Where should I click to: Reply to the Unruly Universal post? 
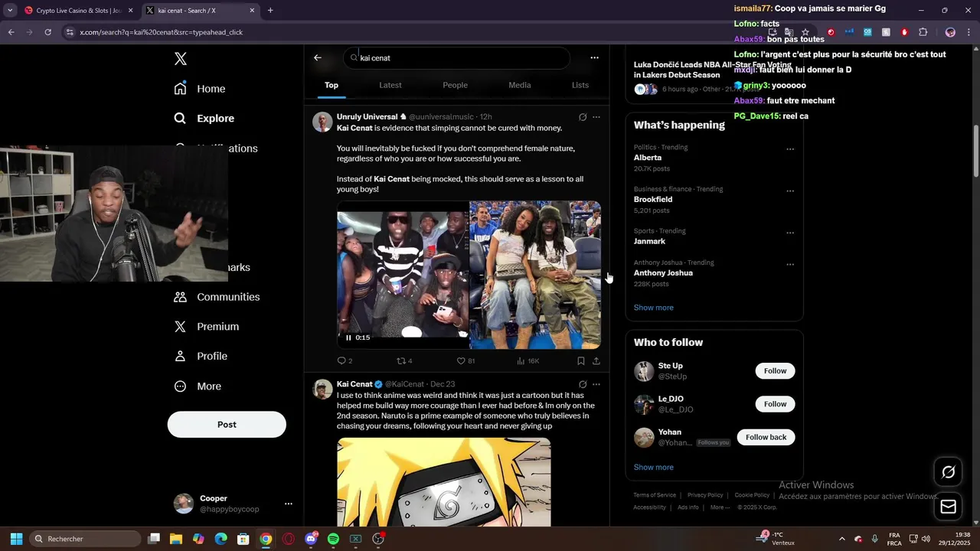tap(345, 361)
